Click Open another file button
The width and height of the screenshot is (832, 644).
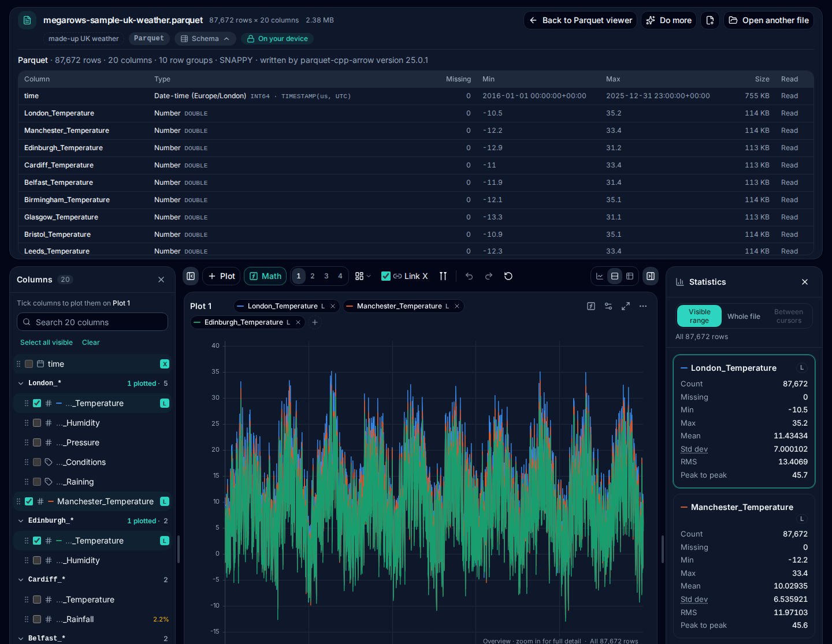coord(768,20)
